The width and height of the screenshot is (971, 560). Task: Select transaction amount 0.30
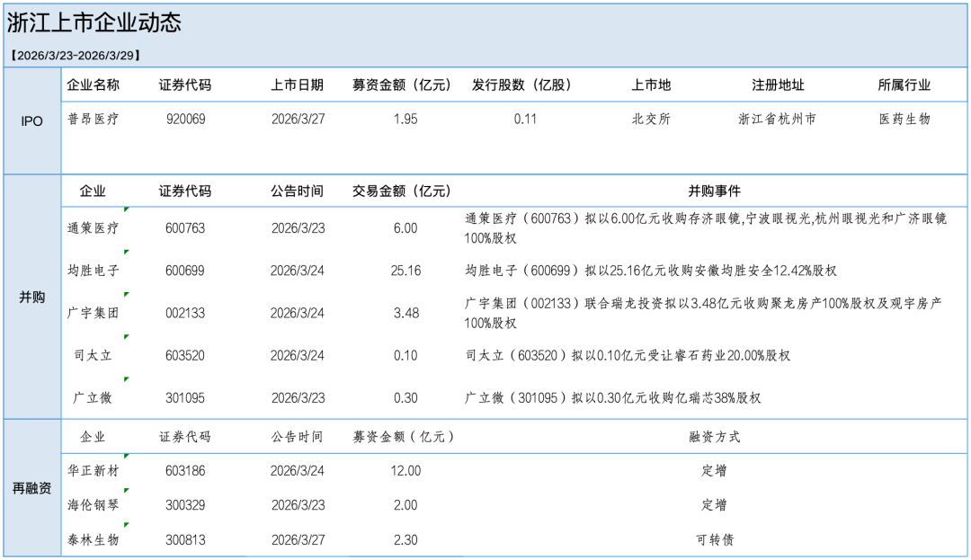tap(405, 398)
